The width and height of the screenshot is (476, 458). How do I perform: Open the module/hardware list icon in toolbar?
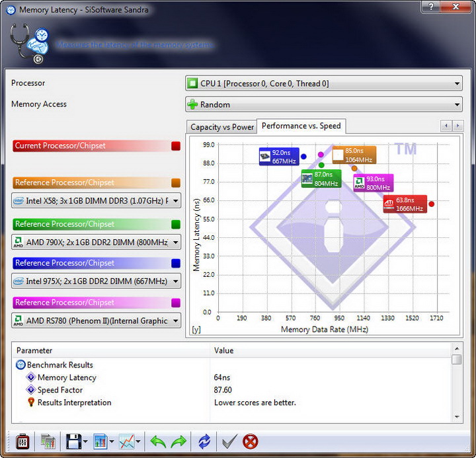click(x=48, y=441)
